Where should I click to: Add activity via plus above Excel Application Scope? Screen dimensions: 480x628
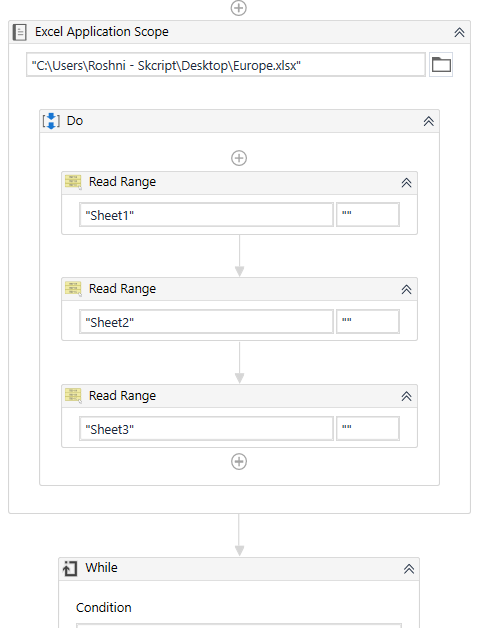(238, 8)
